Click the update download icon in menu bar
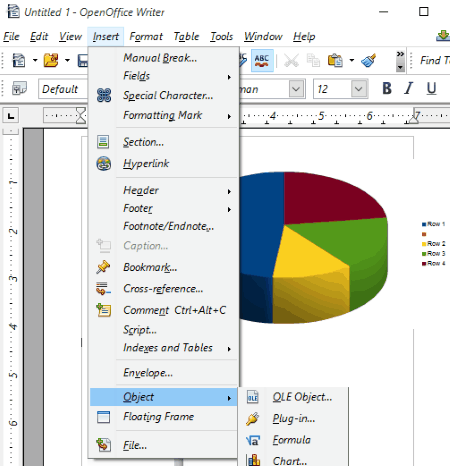Screen dimensions: 450x466 pos(443,35)
